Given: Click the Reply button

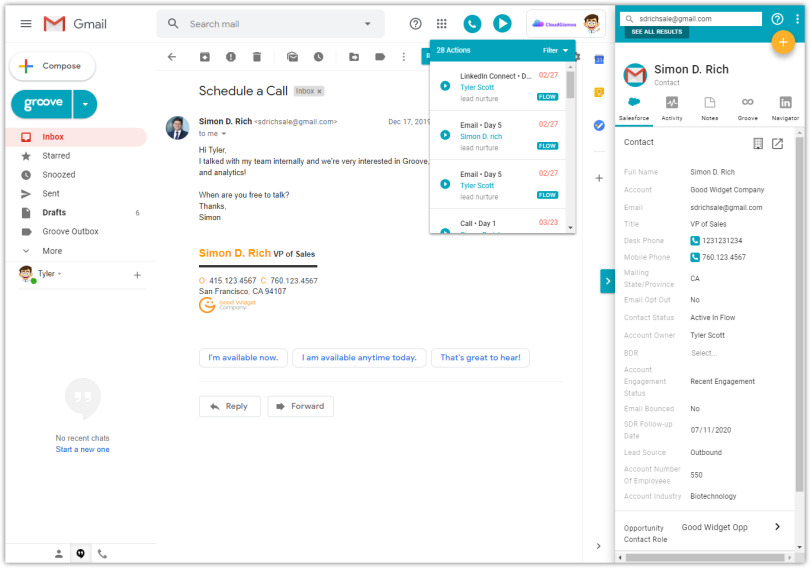Looking at the screenshot, I should point(229,406).
